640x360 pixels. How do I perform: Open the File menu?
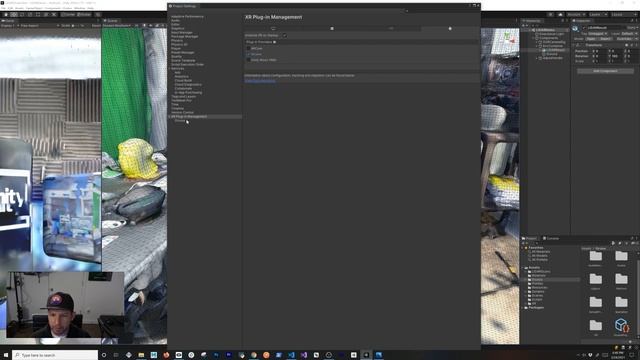coord(4,8)
